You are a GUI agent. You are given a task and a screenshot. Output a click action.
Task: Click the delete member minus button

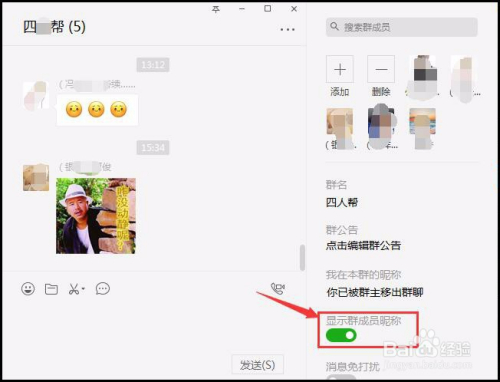[381, 69]
